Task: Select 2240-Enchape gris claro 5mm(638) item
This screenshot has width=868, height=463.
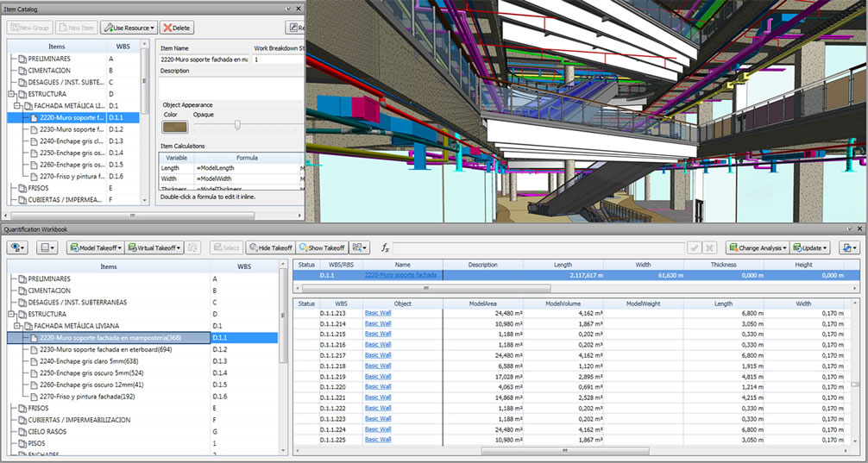Action: click(x=89, y=361)
